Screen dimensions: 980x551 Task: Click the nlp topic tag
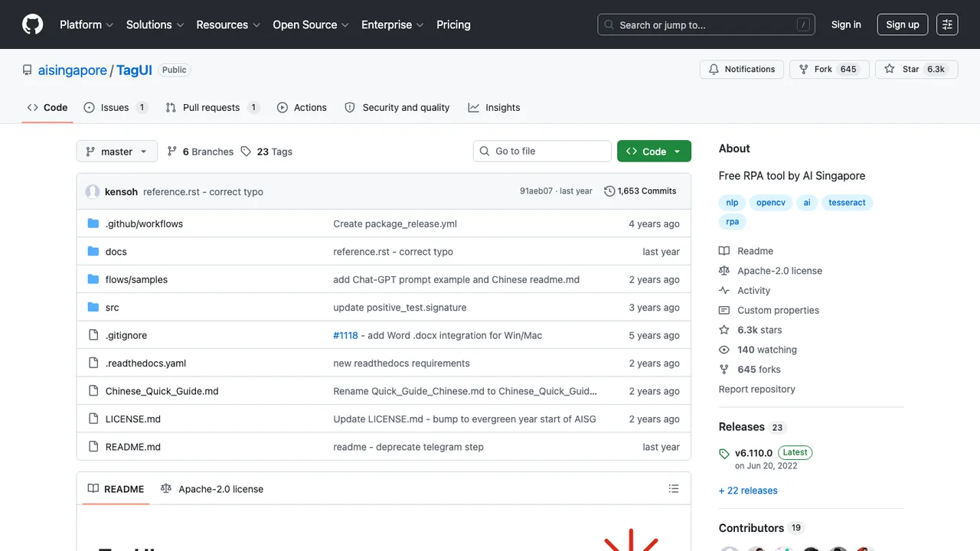[x=733, y=203]
